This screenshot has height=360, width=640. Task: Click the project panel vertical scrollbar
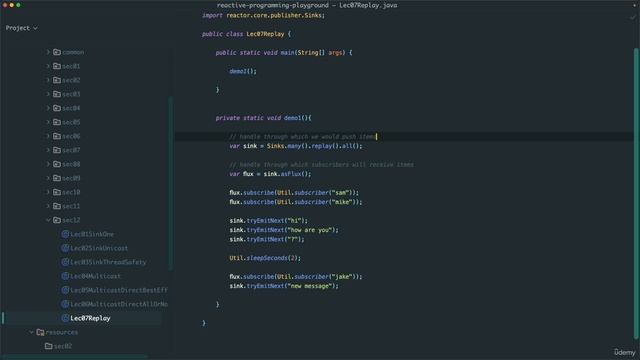171,183
